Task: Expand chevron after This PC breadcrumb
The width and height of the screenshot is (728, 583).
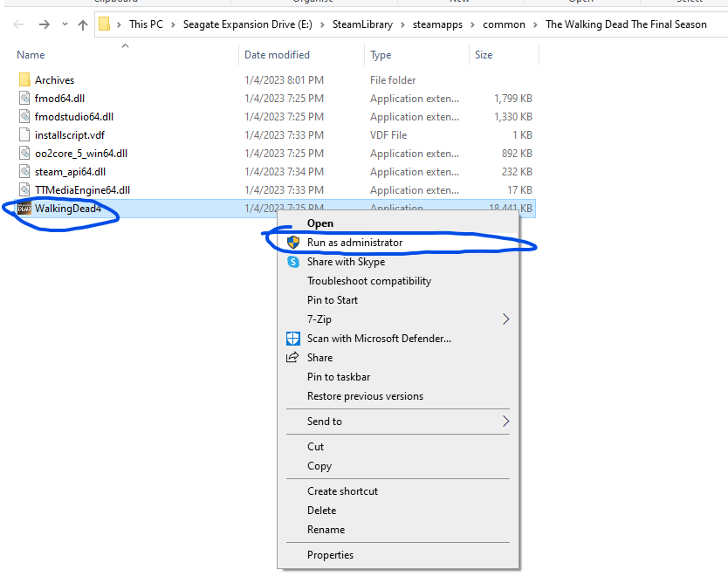Action: [173, 24]
